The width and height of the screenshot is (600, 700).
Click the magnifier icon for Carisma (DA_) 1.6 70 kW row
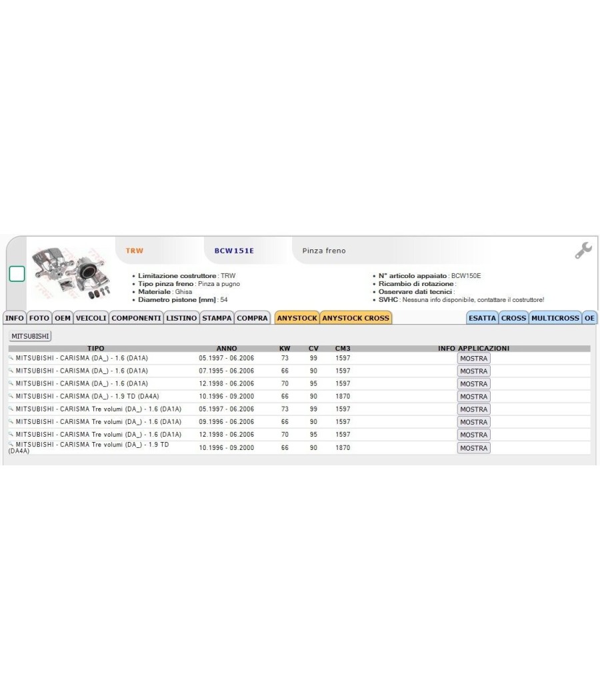(x=11, y=383)
